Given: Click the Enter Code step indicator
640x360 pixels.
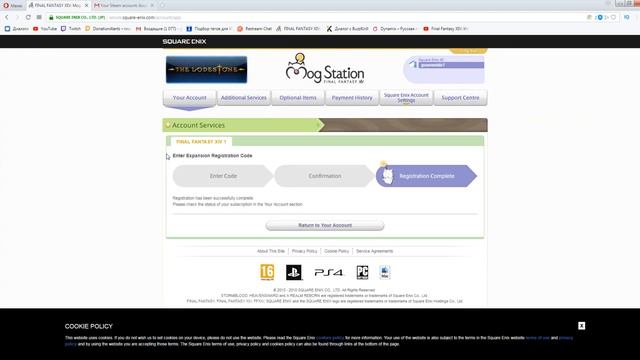Looking at the screenshot, I should tap(223, 176).
